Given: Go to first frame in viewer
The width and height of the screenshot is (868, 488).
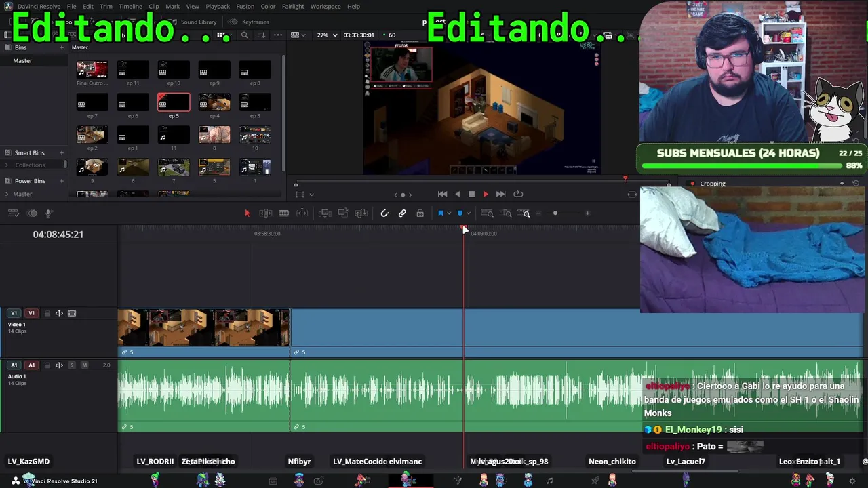Looking at the screenshot, I should (442, 195).
